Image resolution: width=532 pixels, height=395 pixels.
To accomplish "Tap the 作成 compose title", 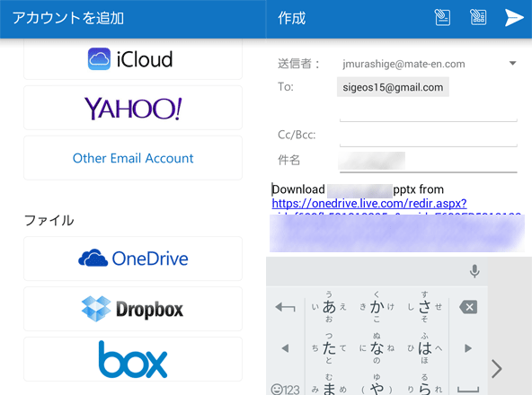I will 292,18.
